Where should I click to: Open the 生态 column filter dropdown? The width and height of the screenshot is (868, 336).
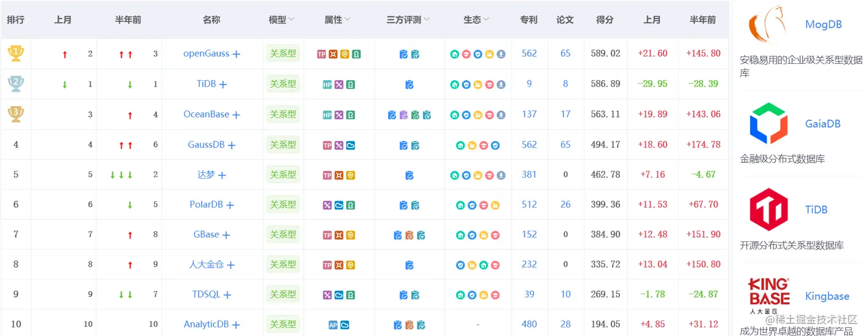(486, 19)
